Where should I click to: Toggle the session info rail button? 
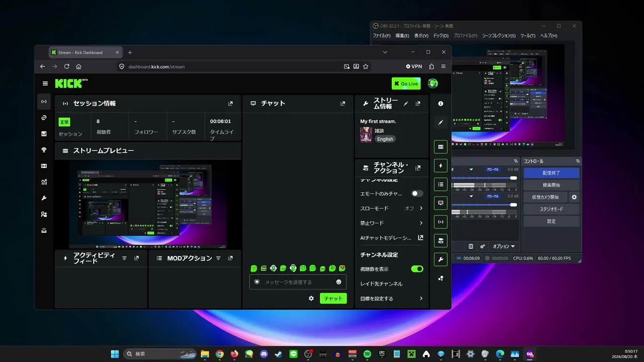point(441,222)
